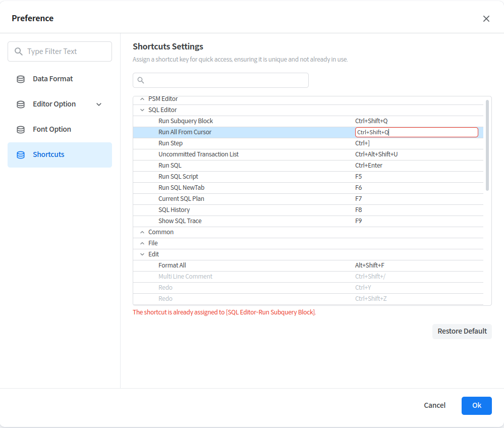Open the Font Option preferences page
This screenshot has width=504, height=428.
[52, 130]
